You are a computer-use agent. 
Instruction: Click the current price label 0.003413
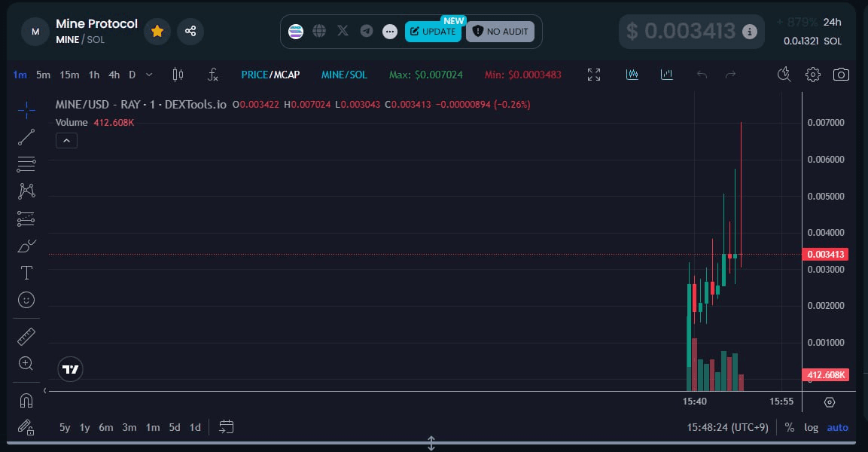coord(825,255)
